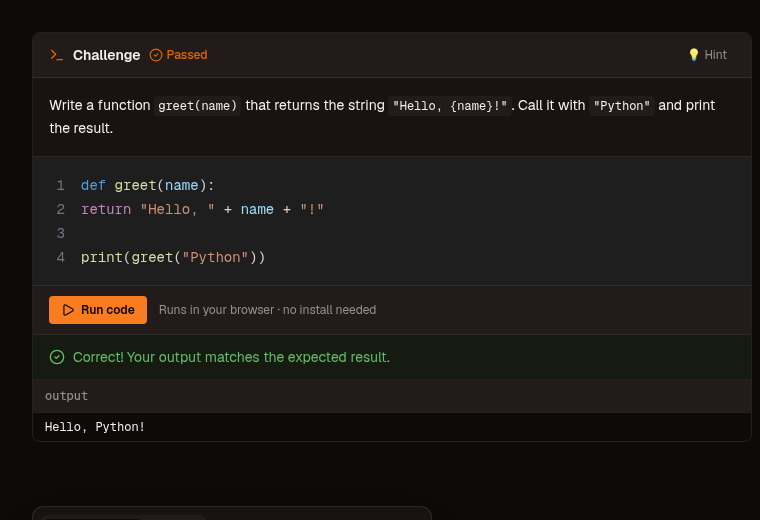Place cursor on the return "Hello, " line

point(202,209)
